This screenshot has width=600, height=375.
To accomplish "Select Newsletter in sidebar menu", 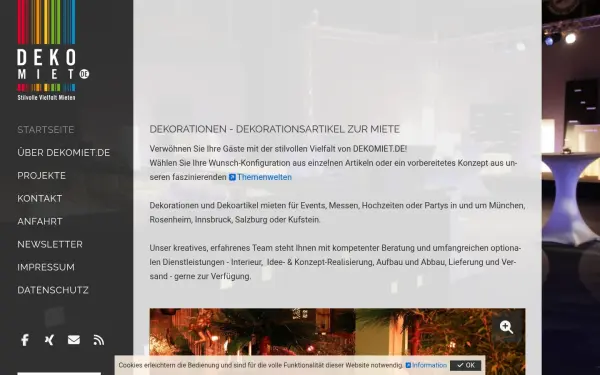I will coord(50,245).
